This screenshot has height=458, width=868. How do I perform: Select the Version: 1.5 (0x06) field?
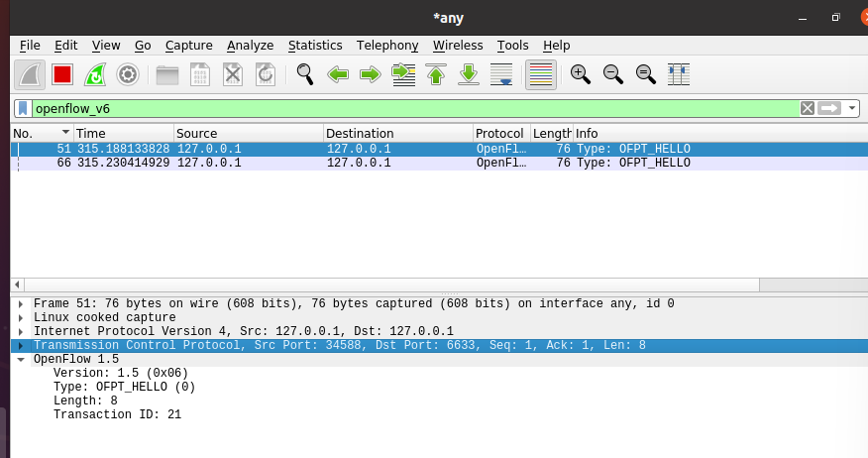tap(121, 374)
